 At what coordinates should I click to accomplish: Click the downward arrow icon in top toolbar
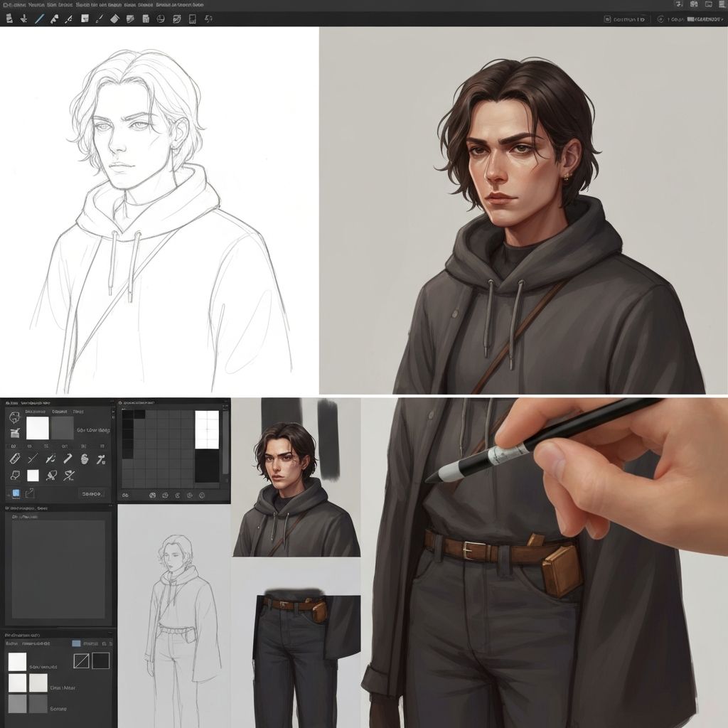pyautogui.click(x=24, y=19)
